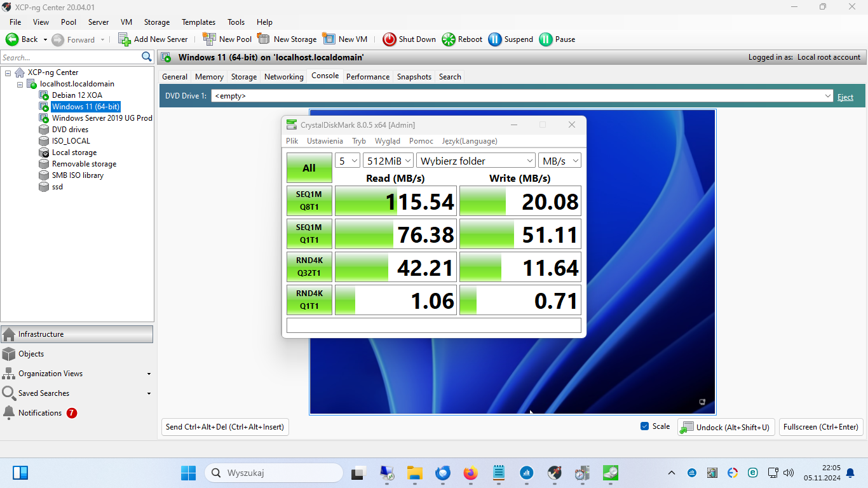Select Windows 11 (64-bit) VM in tree
This screenshot has width=868, height=488.
tap(86, 107)
